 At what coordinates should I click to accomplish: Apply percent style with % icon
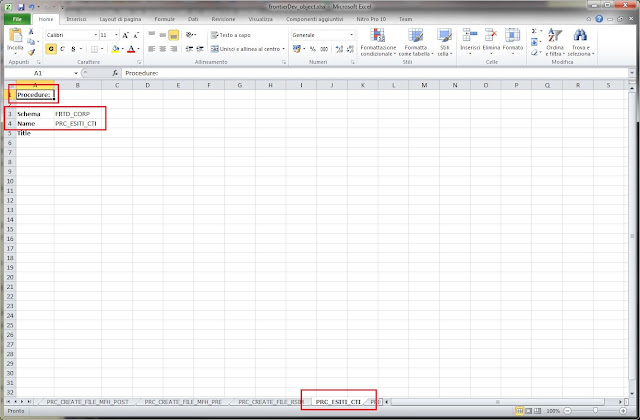(313, 49)
